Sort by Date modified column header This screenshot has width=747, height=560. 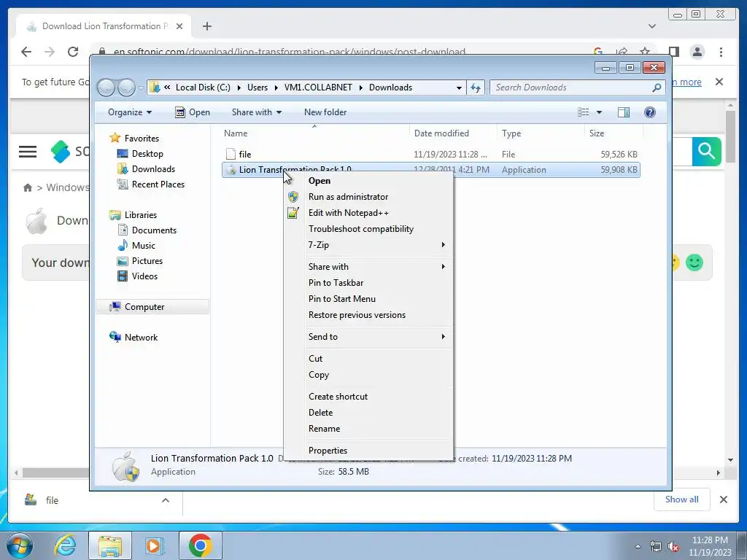452,133
